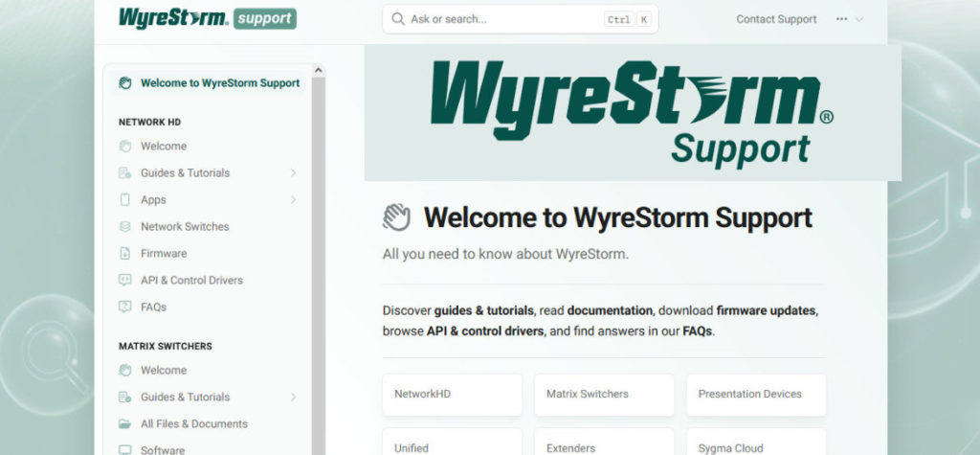
Task: Open Matrix Switchers Guides & Tutorials
Action: point(185,397)
